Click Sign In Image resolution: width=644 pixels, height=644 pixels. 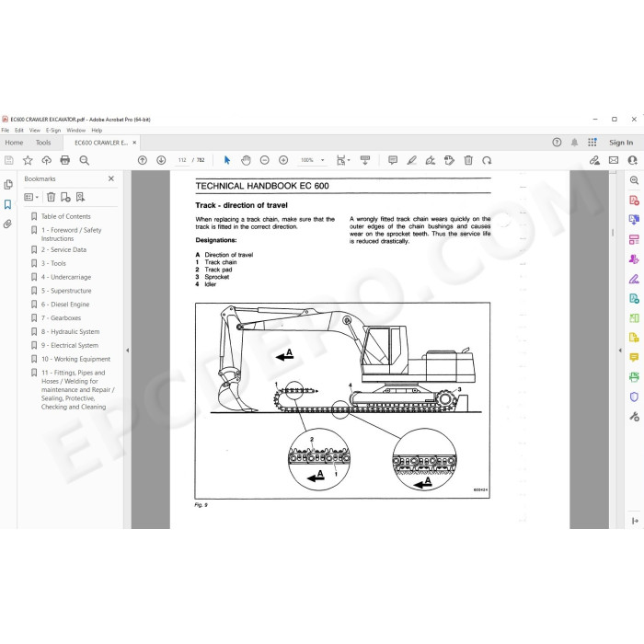tap(621, 143)
